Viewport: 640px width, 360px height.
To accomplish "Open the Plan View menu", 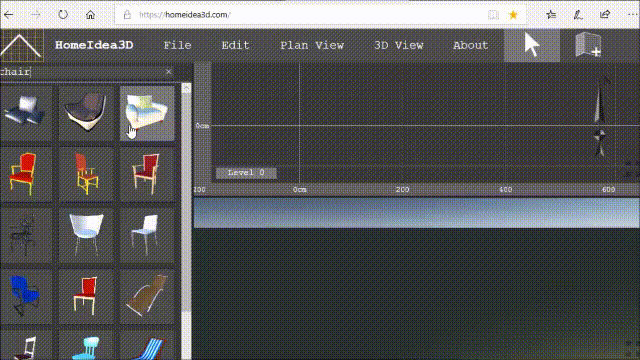I will 312,45.
